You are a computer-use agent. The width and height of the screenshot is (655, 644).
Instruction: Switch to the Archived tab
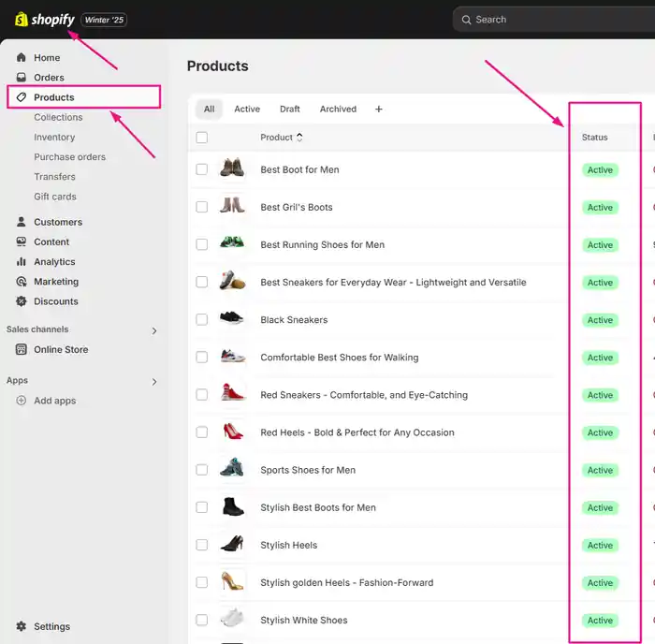(x=338, y=110)
